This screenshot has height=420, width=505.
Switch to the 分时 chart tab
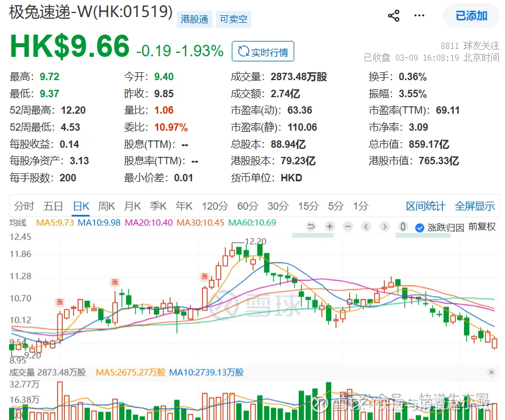24,206
